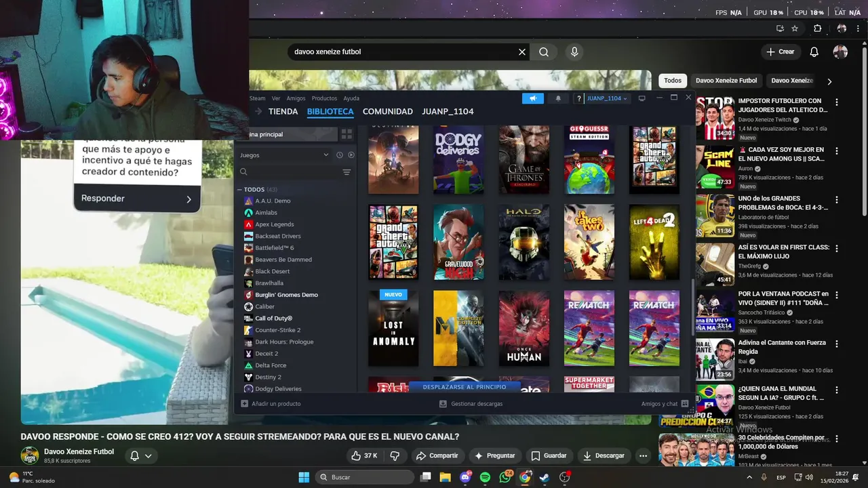Viewport: 868px width, 488px height.
Task: Select the BIBLIOTECA tab
Action: pos(330,111)
